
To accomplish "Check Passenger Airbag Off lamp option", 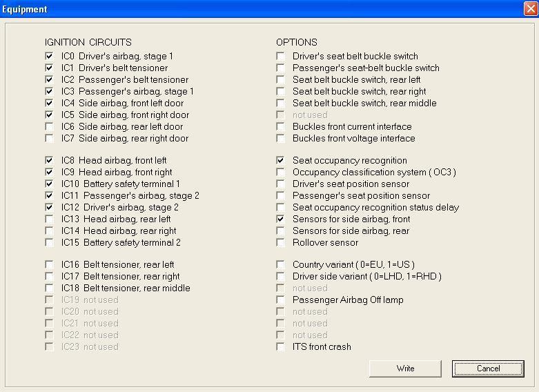I will pyautogui.click(x=280, y=300).
